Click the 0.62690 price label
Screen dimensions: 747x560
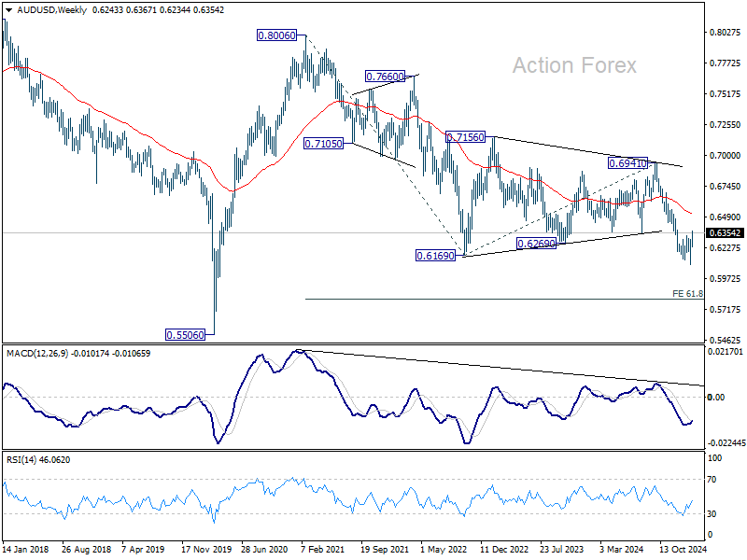coord(536,244)
